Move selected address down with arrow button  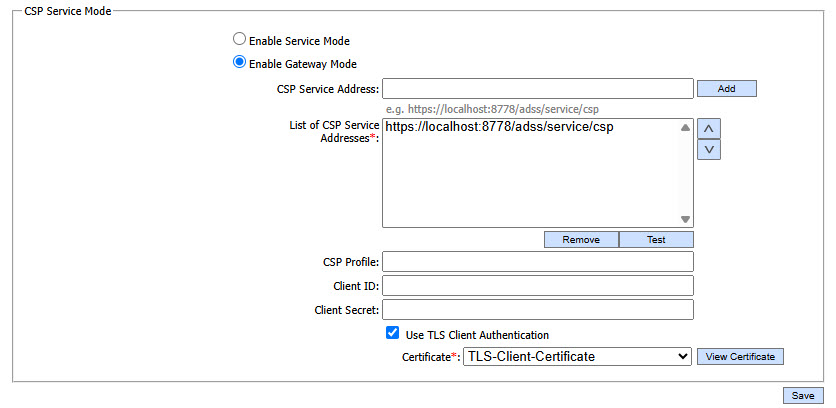pyautogui.click(x=708, y=149)
